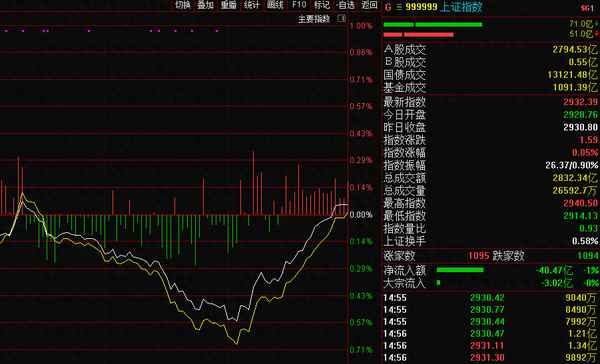This screenshot has height=364, width=600.
Task: Click the red G icon in header
Action: click(388, 7)
